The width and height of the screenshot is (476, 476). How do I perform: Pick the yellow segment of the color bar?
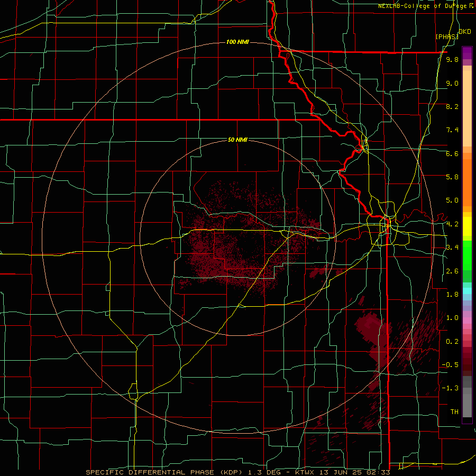coord(467,226)
